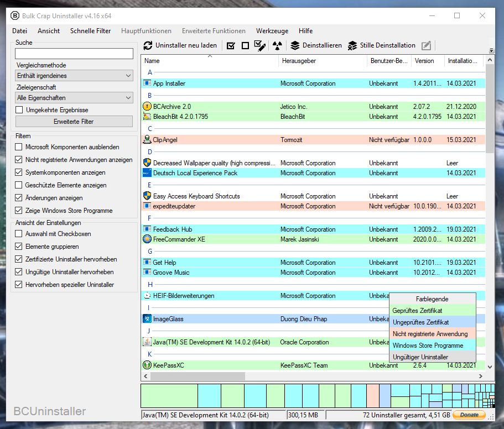This screenshot has width=504, height=429.
Task: Collapse group header G
Action: coord(150,252)
